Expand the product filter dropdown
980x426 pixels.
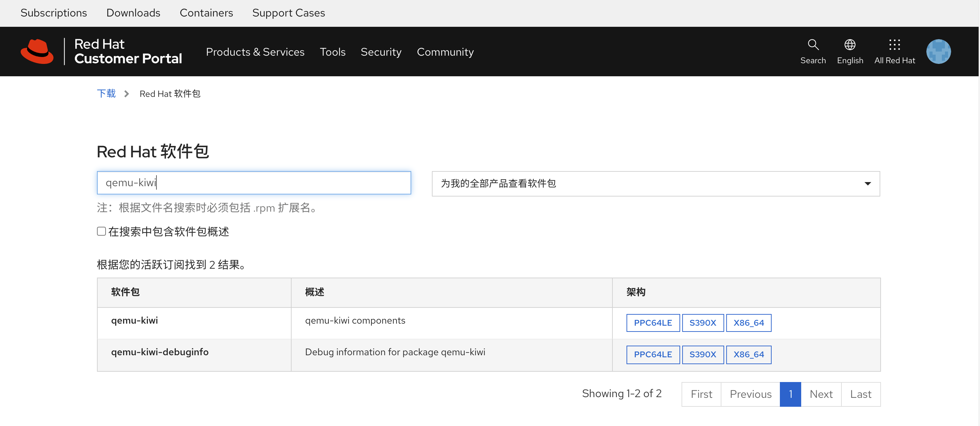click(655, 183)
